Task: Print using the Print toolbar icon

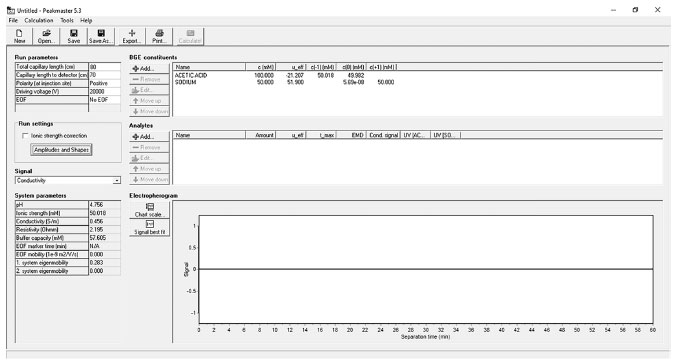Action: [159, 36]
